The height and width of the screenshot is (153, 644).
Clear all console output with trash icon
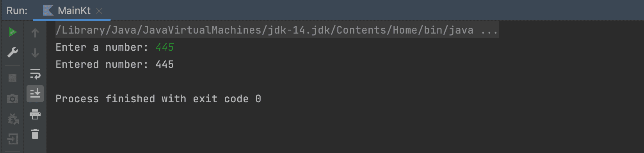35,134
